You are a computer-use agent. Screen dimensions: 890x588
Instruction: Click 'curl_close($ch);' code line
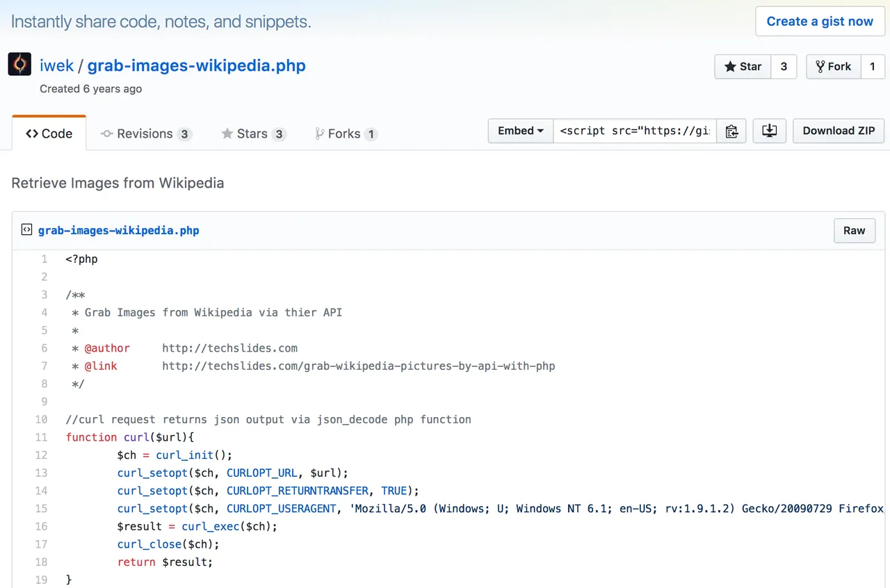[168, 544]
